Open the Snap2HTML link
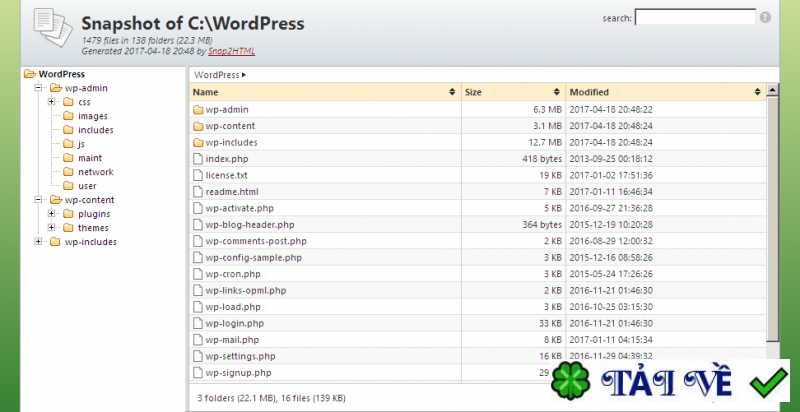This screenshot has height=412, width=800. (x=231, y=51)
